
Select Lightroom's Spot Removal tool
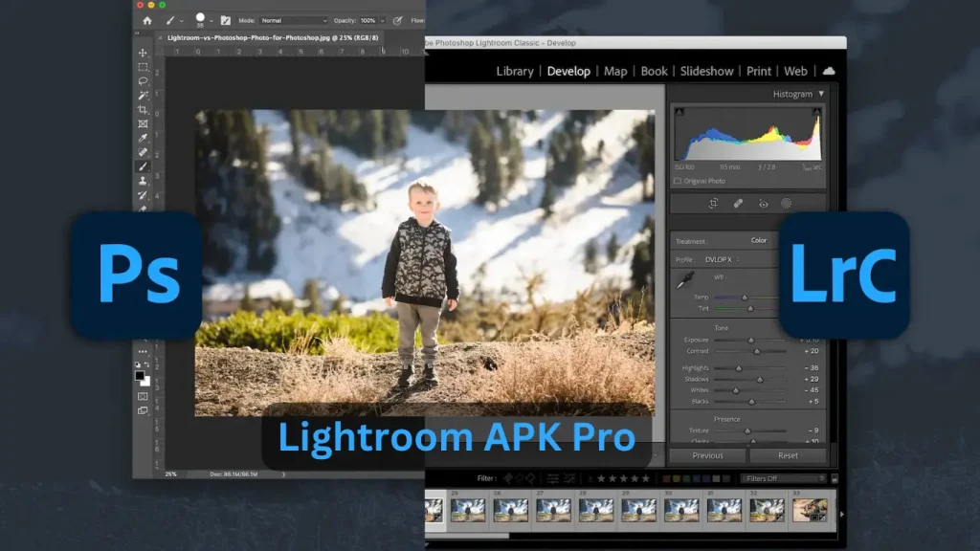pyautogui.click(x=738, y=204)
